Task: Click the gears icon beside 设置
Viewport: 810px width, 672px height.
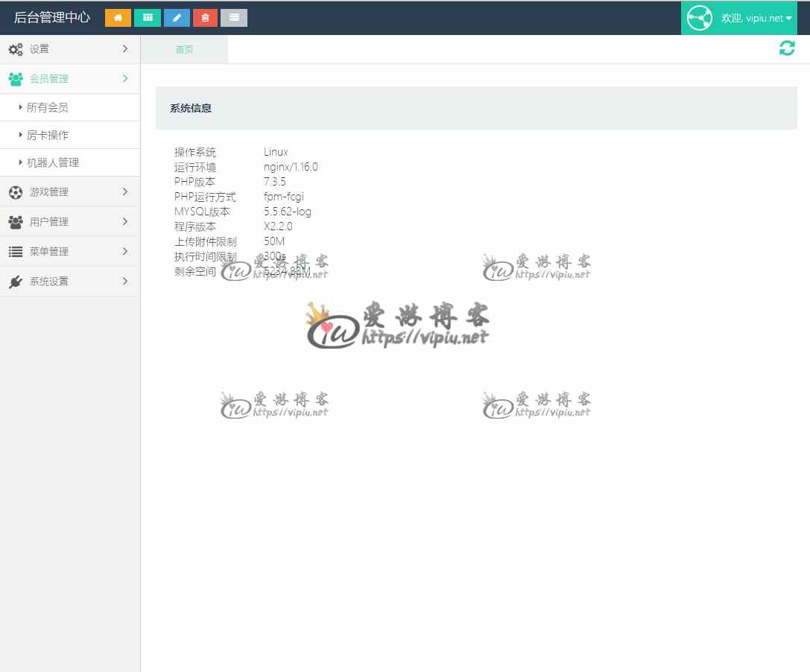Action: [16, 50]
